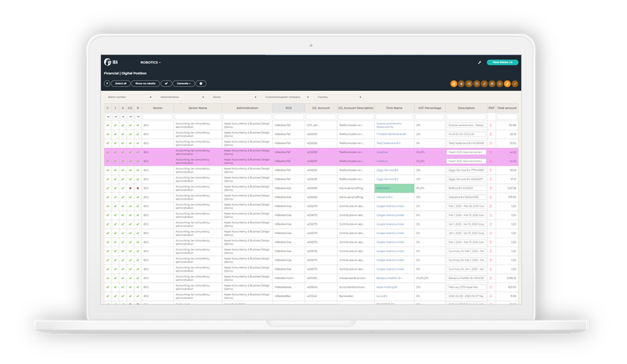Click the checkmark toolbar button

pyautogui.click(x=166, y=84)
